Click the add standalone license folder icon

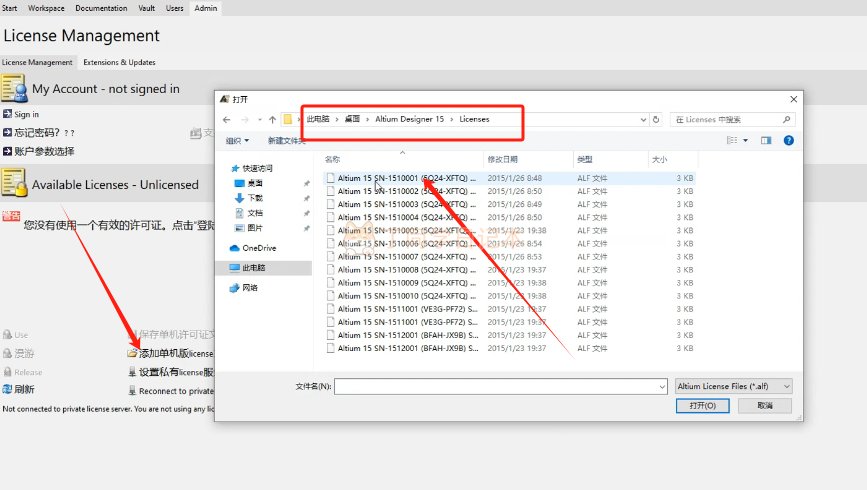click(x=132, y=354)
